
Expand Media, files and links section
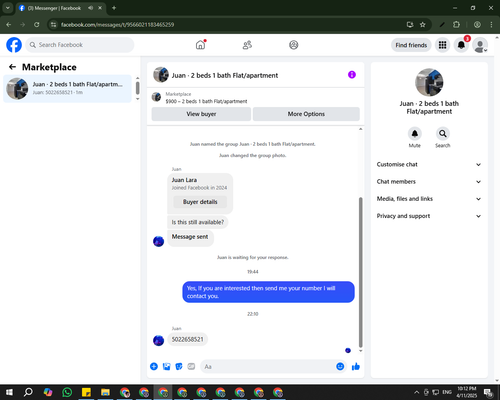pos(429,199)
